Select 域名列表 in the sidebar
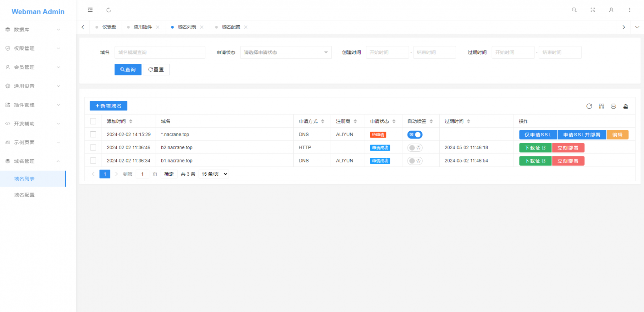This screenshot has height=312, width=644. 33,179
